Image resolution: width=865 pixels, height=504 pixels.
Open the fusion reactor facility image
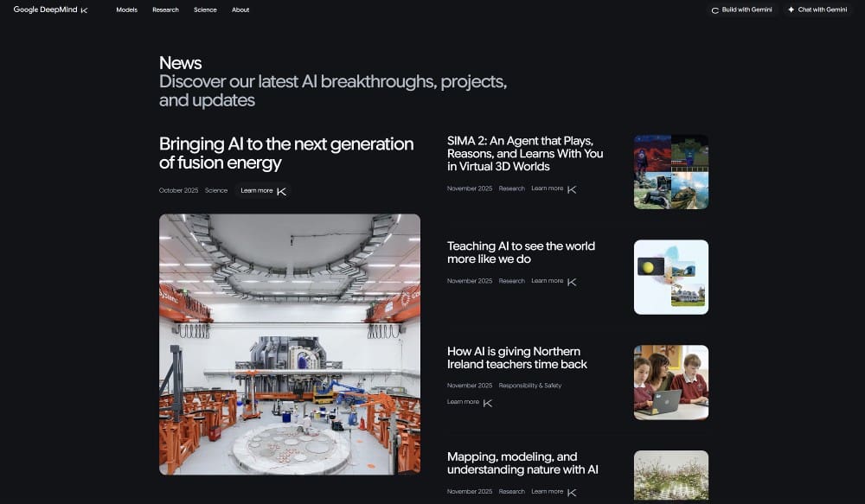(290, 344)
